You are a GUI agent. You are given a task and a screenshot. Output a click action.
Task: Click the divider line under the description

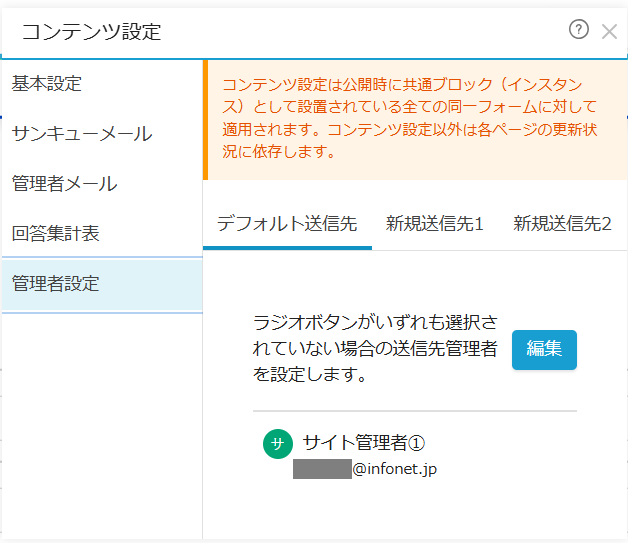[414, 410]
